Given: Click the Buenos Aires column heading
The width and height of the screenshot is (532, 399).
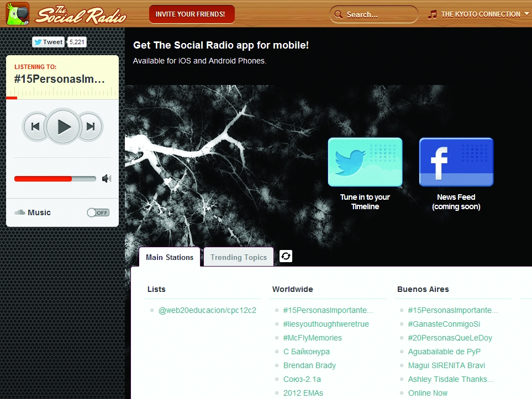Looking at the screenshot, I should tap(423, 289).
